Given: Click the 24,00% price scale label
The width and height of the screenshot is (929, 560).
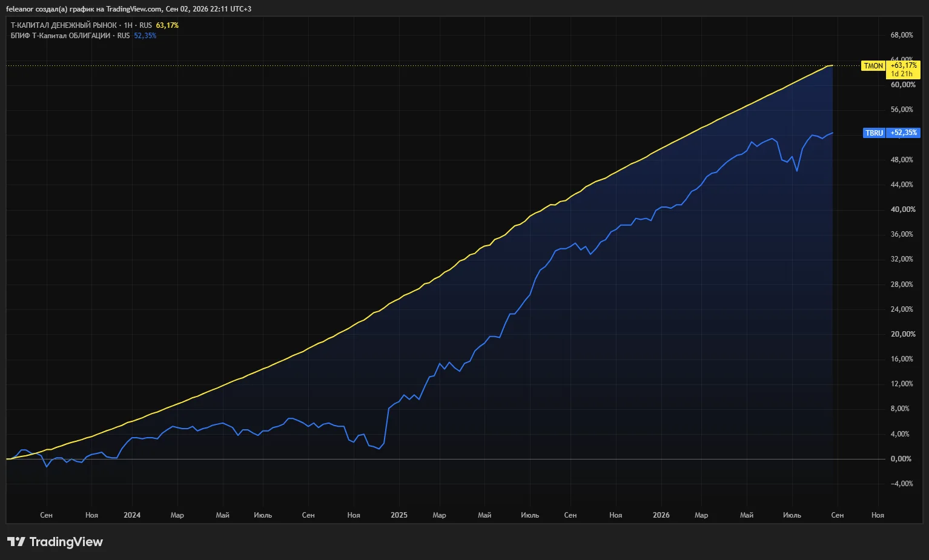Looking at the screenshot, I should (x=902, y=309).
